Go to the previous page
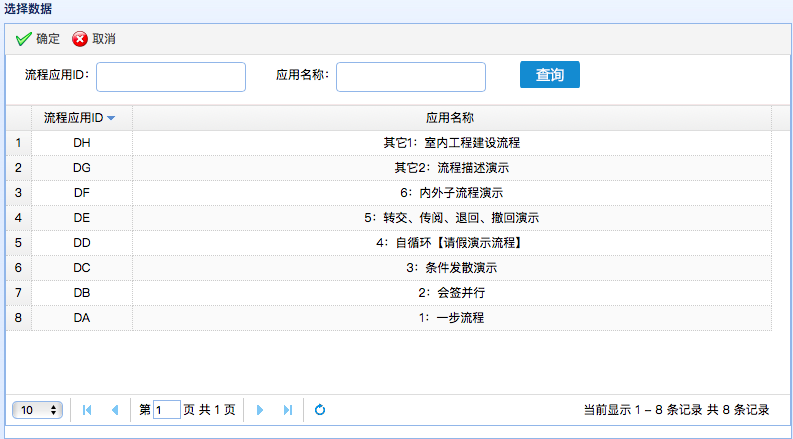793x439 pixels. pyautogui.click(x=115, y=410)
